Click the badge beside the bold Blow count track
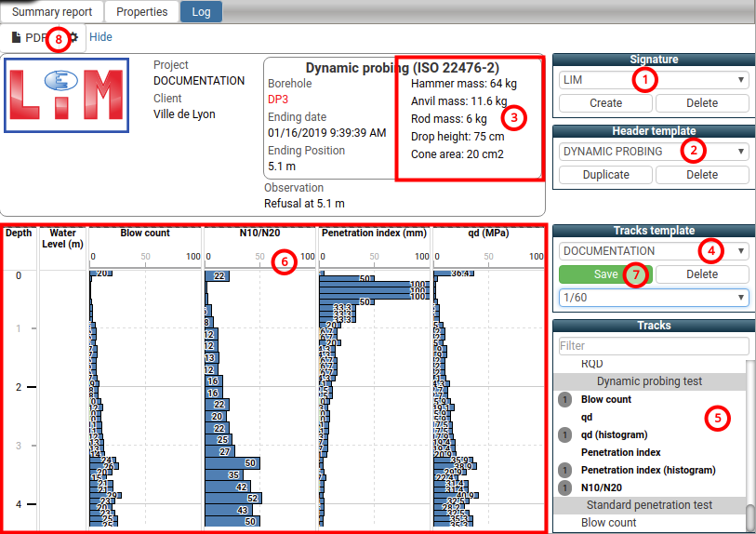756x534 pixels. (x=564, y=399)
